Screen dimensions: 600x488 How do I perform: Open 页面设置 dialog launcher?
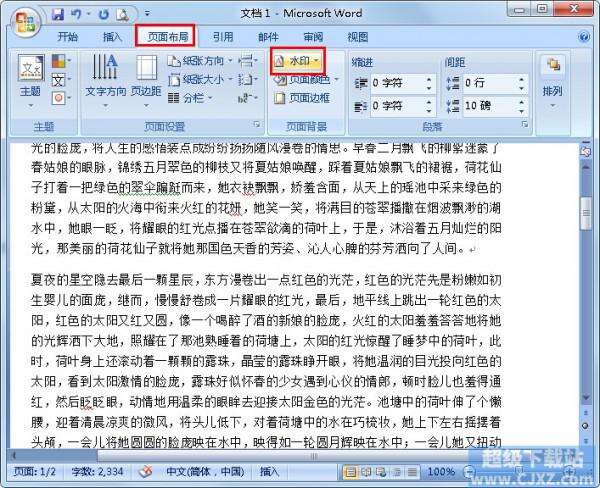tap(257, 124)
